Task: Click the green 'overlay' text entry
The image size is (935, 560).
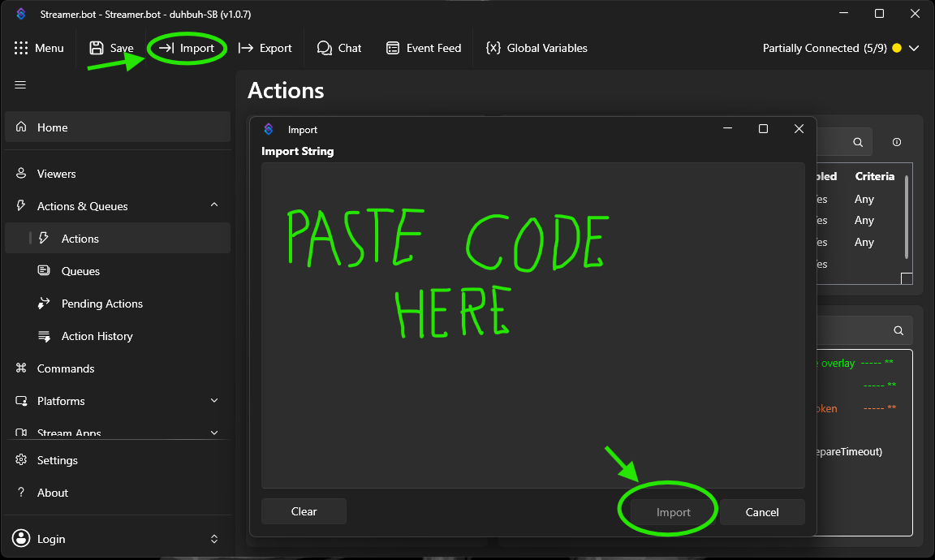Action: click(838, 364)
